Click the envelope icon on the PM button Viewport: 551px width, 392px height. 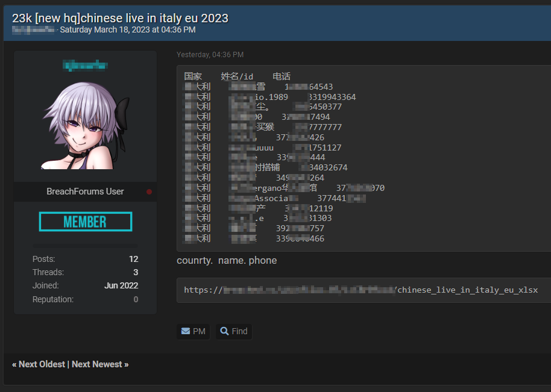coord(185,331)
